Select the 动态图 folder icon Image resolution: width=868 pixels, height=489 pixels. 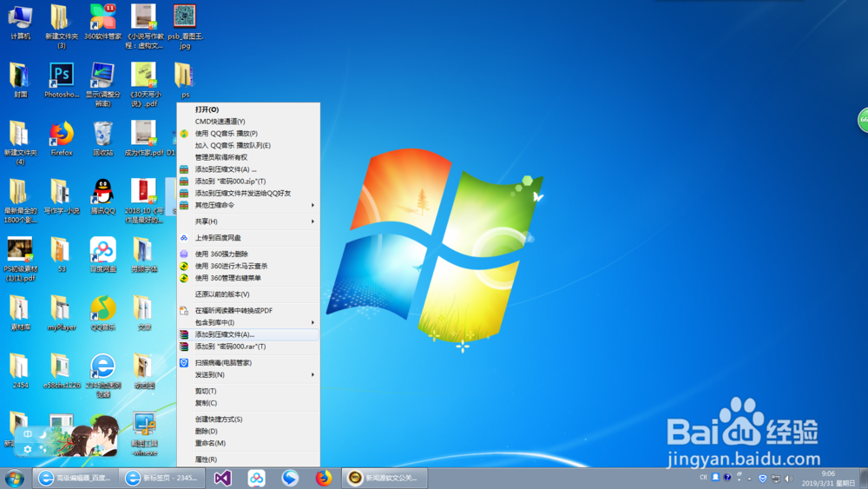point(144,371)
